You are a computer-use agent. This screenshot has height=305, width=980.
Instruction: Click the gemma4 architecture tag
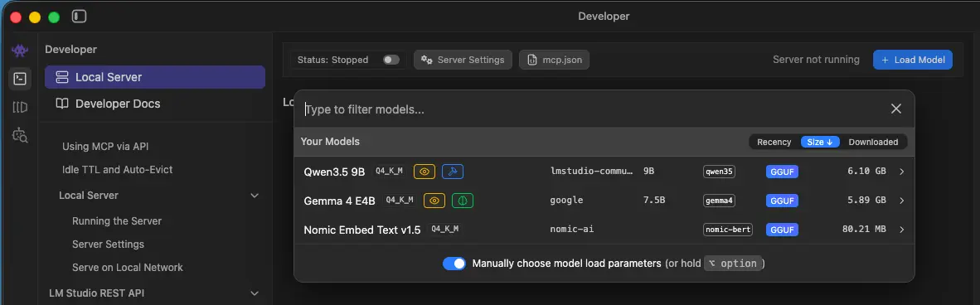[719, 201]
